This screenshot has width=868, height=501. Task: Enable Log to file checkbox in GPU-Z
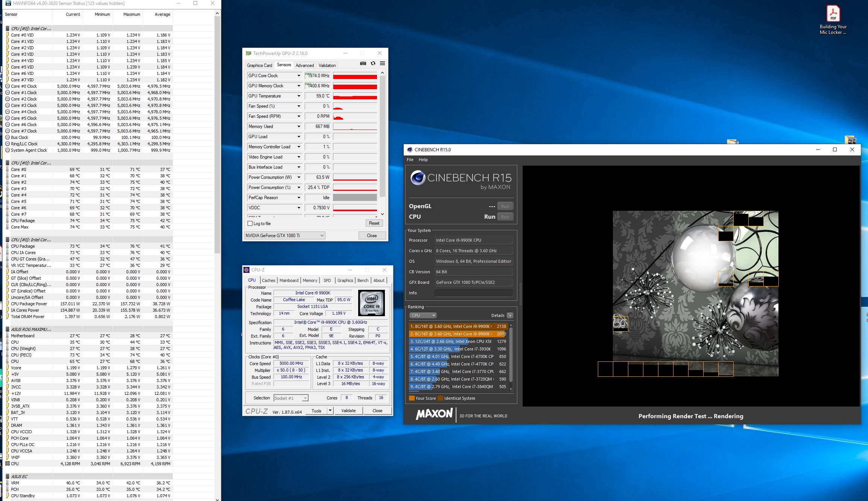coord(250,223)
